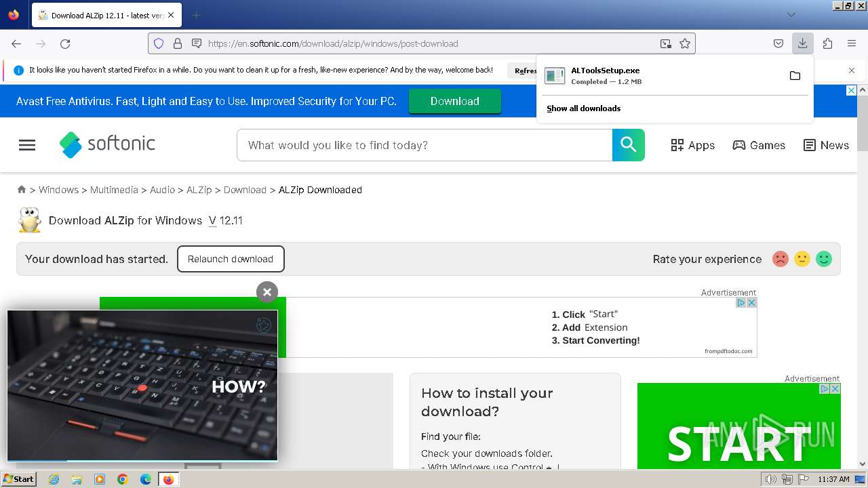Toggle the Downloads panel button
The image size is (868, 488).
pos(802,43)
